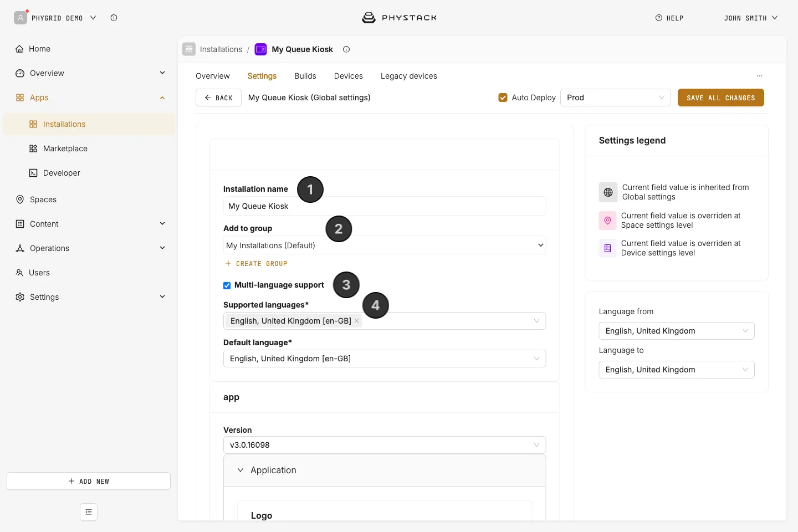Collapse the Application section
The height and width of the screenshot is (532, 798).
241,470
